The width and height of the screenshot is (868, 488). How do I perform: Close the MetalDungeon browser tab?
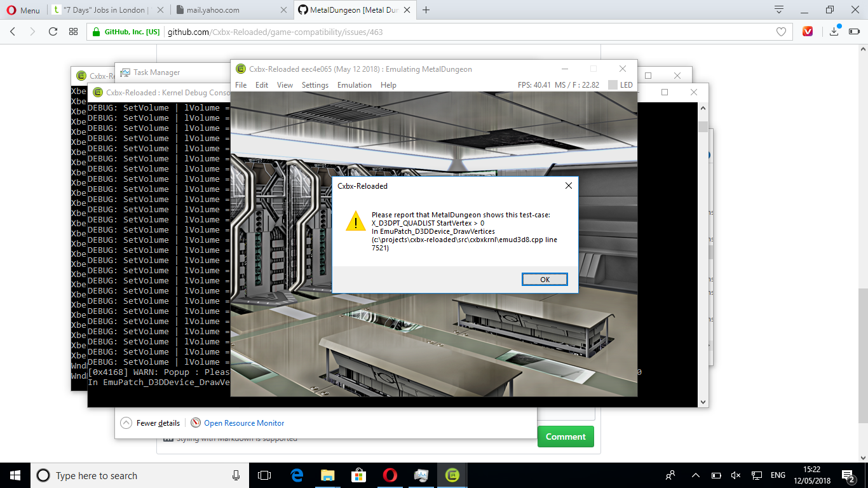point(407,10)
